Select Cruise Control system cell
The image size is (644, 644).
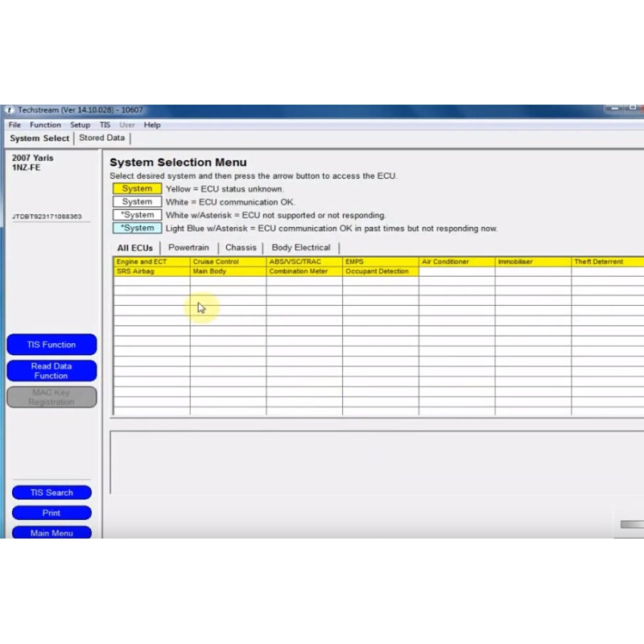tap(228, 262)
